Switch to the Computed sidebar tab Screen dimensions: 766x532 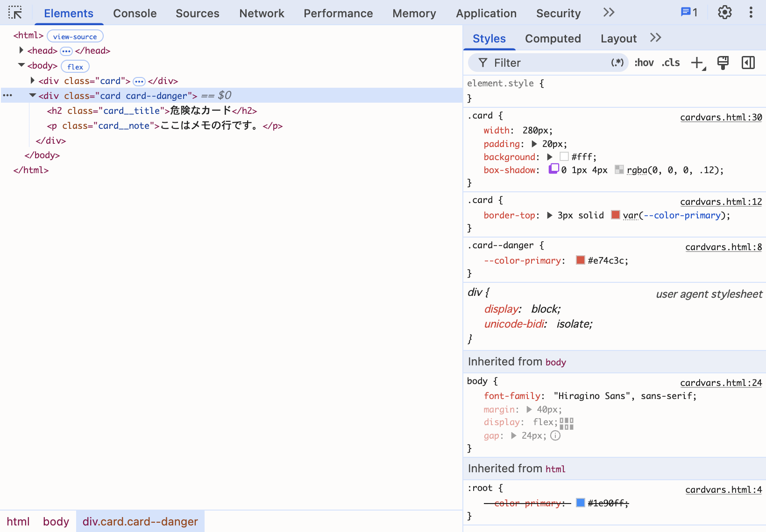click(553, 38)
